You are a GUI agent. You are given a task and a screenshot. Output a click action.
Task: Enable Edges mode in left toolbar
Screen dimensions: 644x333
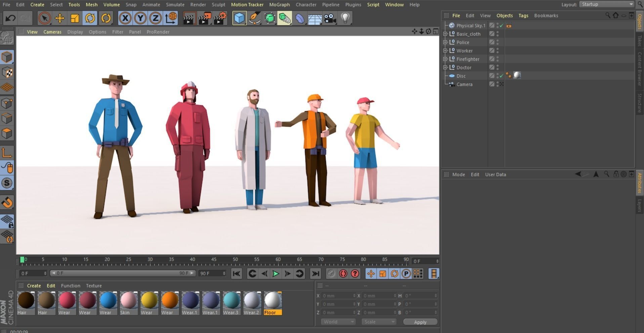pos(7,118)
